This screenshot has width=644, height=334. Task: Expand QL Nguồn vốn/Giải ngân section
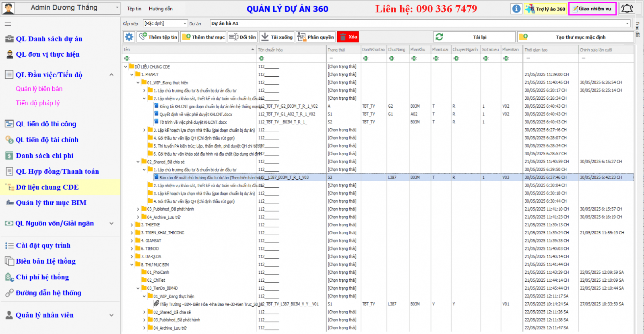point(111,223)
